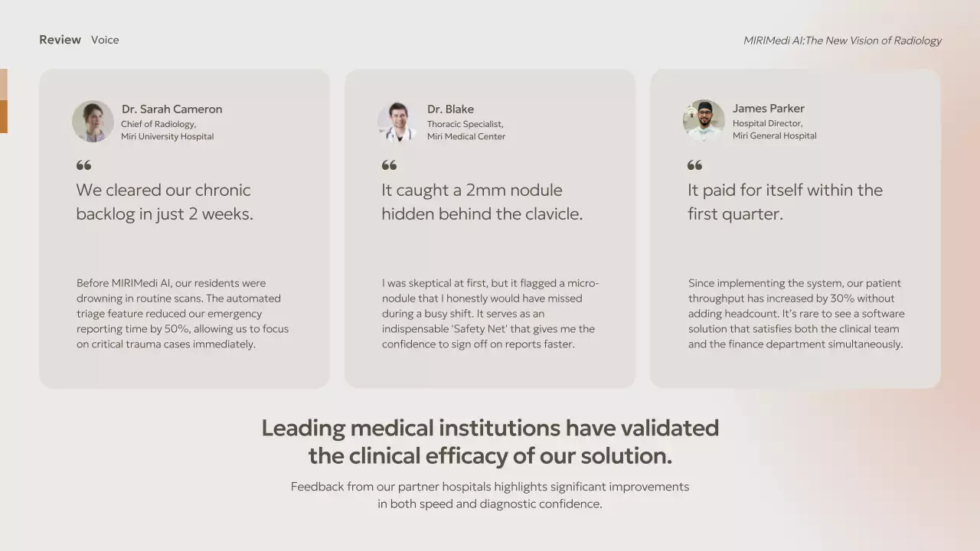Viewport: 980px width, 551px height.
Task: Click the "It caught a 2mm nodule" headline
Action: coord(482,202)
